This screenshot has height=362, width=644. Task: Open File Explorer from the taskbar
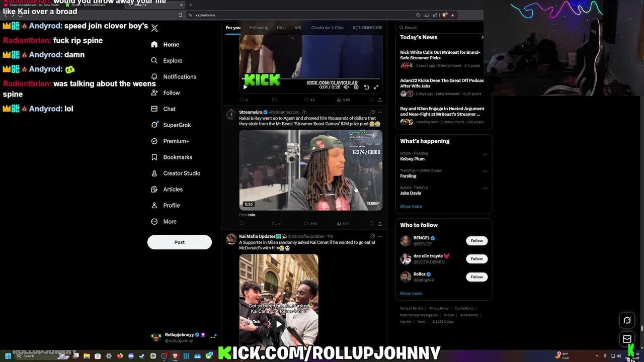87,356
